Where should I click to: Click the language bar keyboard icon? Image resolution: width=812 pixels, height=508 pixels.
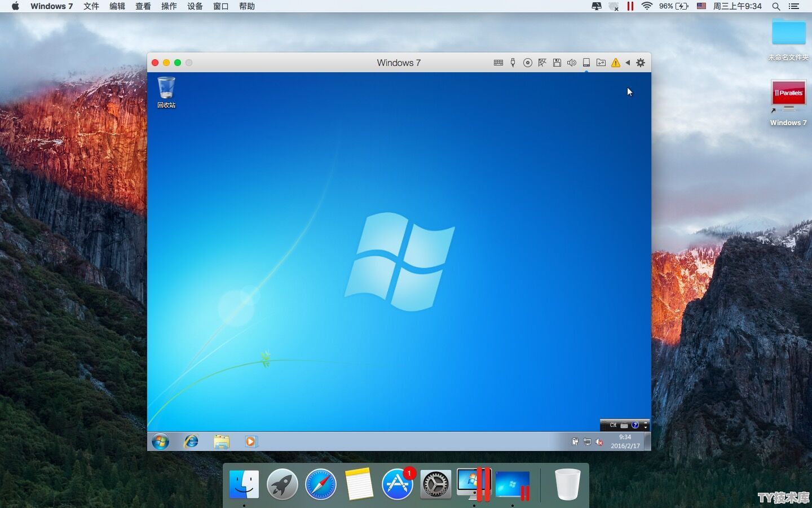624,425
